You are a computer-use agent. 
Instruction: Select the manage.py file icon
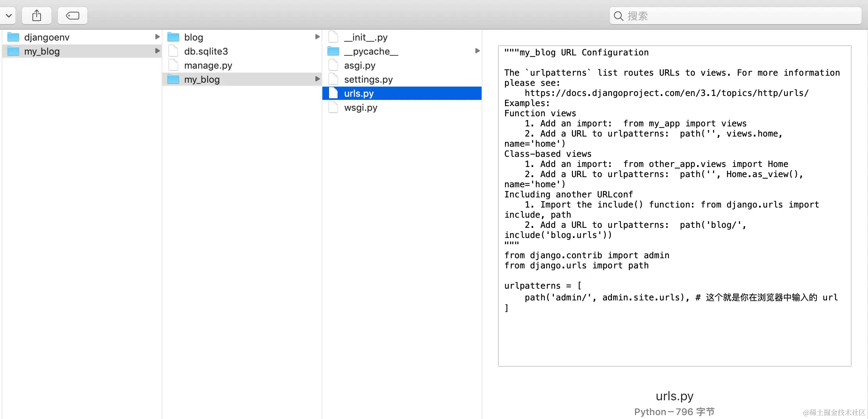point(173,65)
